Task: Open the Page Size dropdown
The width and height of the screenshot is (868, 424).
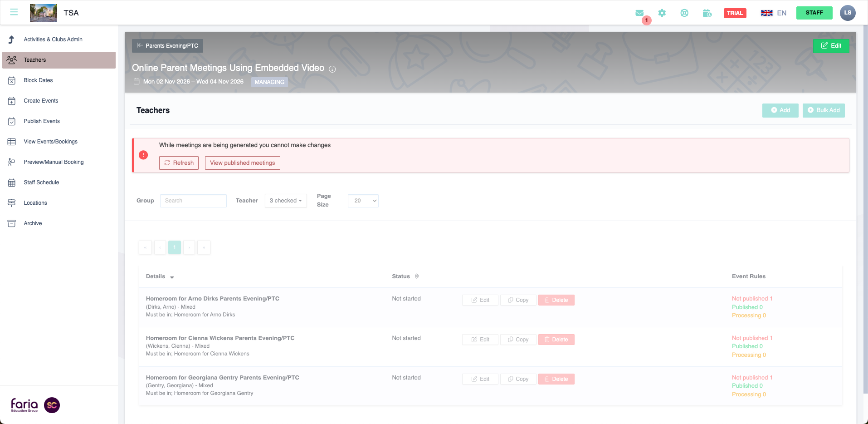Action: click(x=363, y=201)
